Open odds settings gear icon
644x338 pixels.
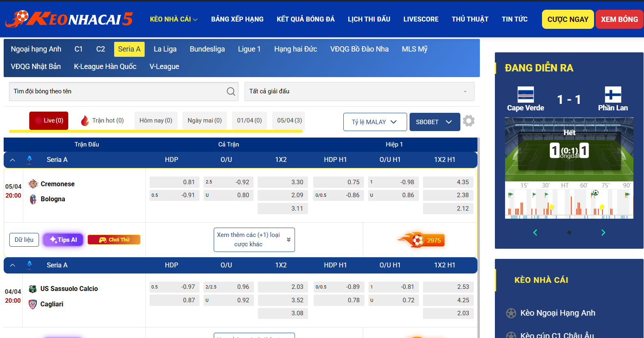tap(468, 121)
